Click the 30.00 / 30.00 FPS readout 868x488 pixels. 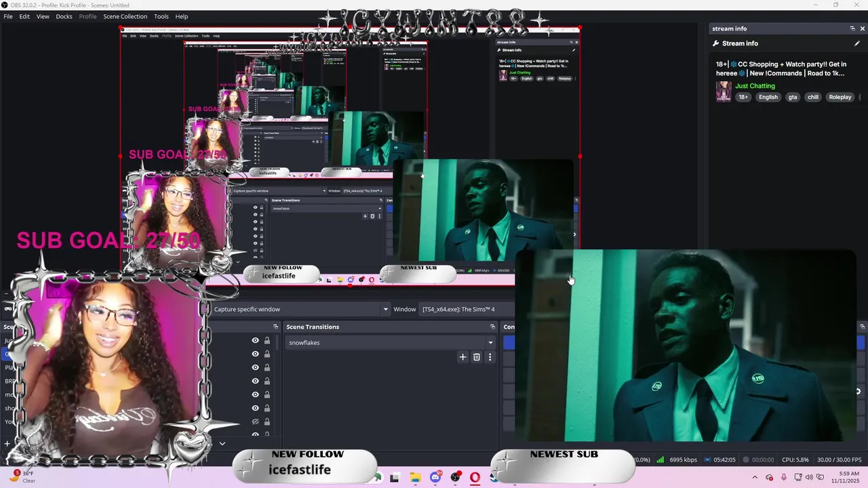840,460
